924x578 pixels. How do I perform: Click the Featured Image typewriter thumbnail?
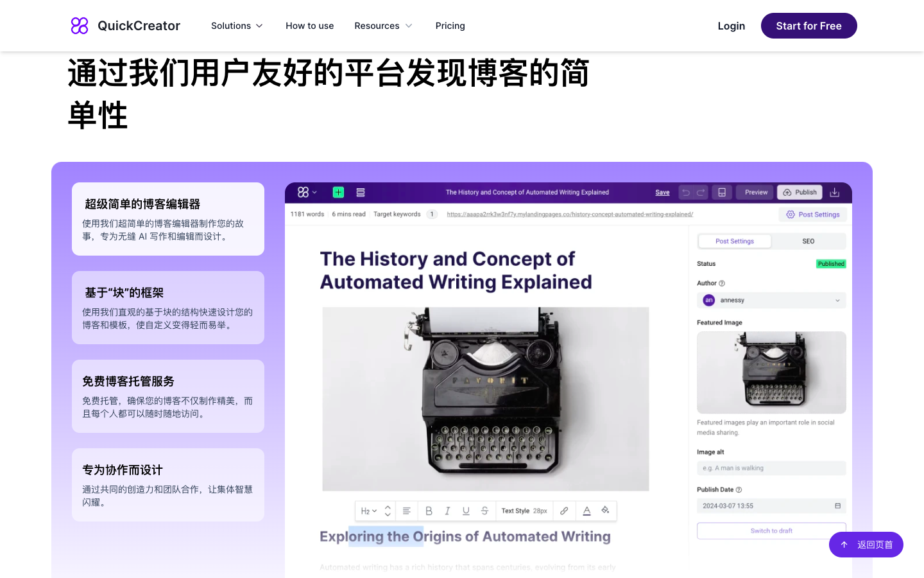[771, 372]
